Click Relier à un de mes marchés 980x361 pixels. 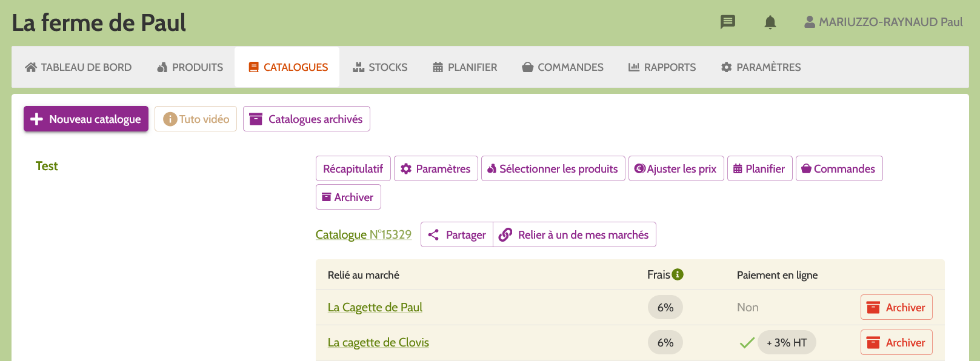575,235
